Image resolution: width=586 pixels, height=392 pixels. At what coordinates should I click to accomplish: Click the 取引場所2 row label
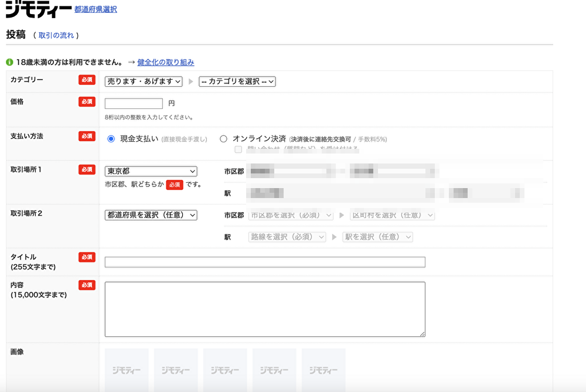26,213
